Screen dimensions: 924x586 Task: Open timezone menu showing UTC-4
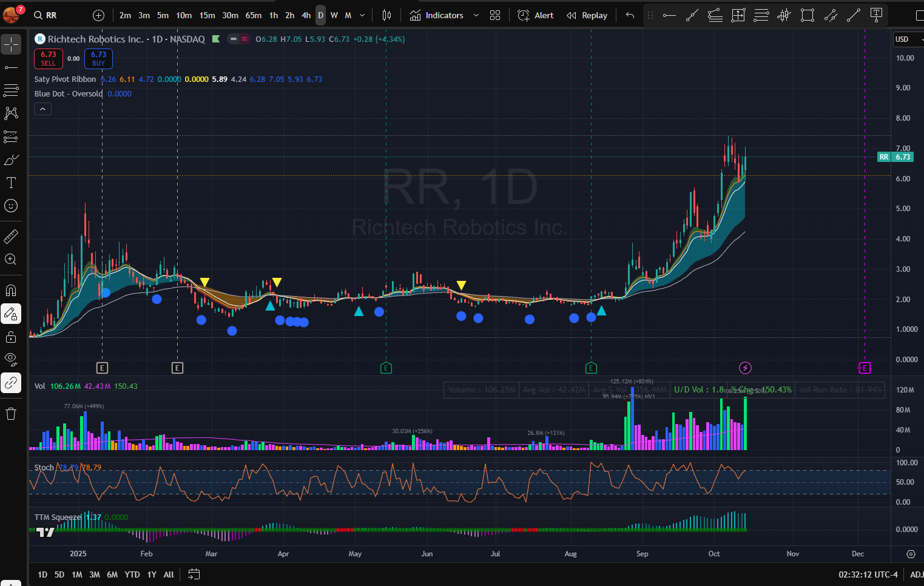pos(868,574)
